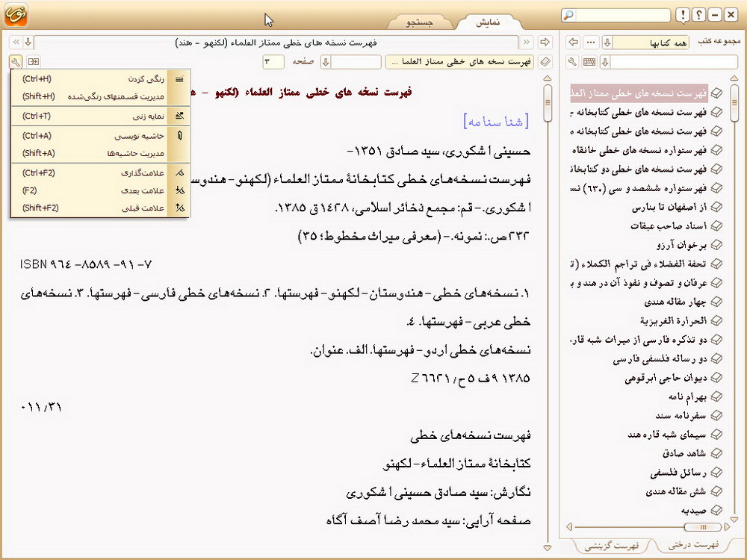Select the نمایه زنی (Ctrl+T) menu item
This screenshot has width=747, height=560.
[x=101, y=116]
